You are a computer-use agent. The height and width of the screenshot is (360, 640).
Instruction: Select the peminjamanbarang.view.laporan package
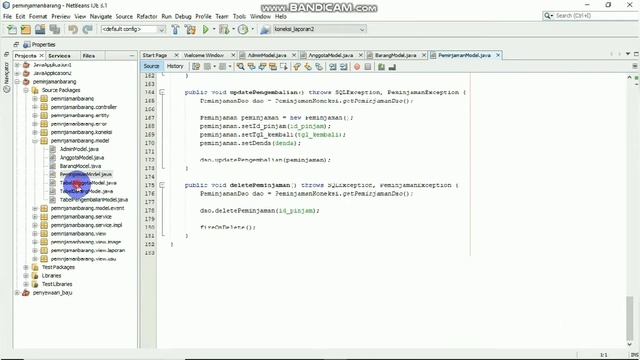[x=88, y=250]
